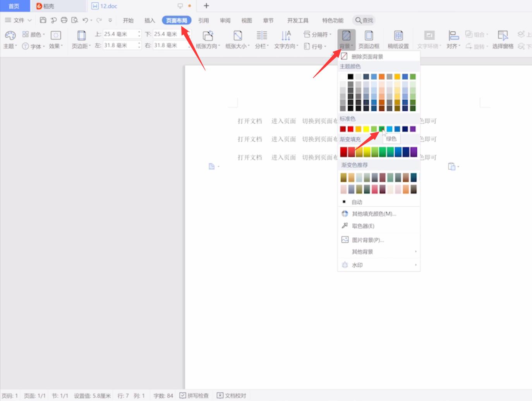Expand quick access toolbar customize arrow
The height and width of the screenshot is (401, 532).
[110, 20]
